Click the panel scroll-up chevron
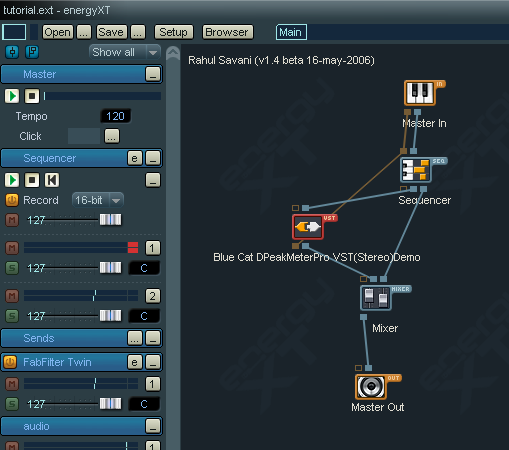The width and height of the screenshot is (509, 450). click(x=173, y=53)
